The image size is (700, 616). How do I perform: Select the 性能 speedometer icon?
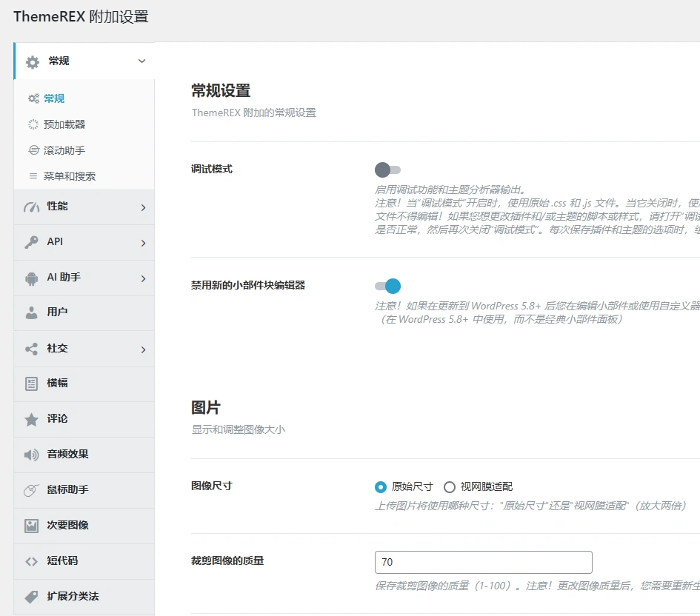(x=33, y=207)
